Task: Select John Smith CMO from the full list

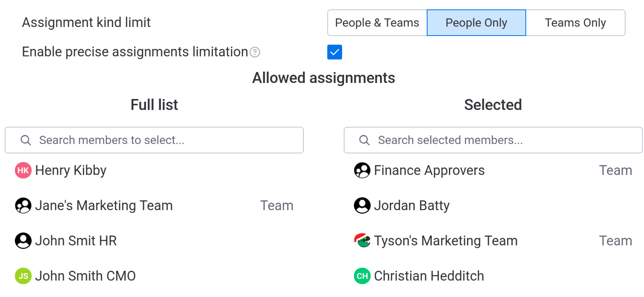Action: [85, 276]
